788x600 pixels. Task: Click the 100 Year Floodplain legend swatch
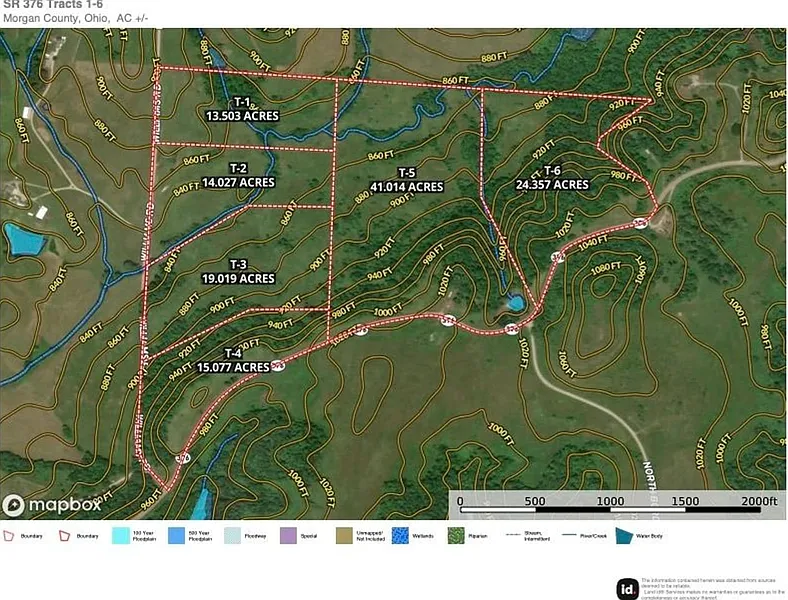click(121, 536)
